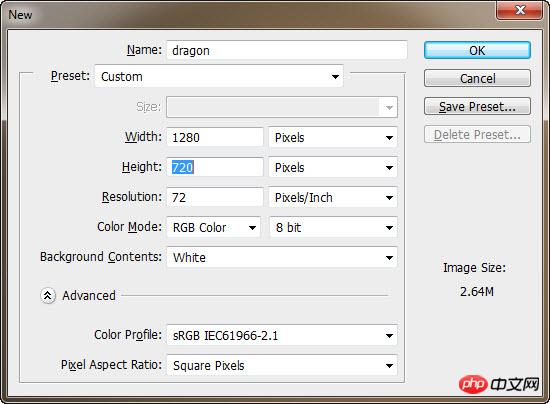Viewport: 550px width, 404px height.
Task: Open the Resolution Pixels/Inch dropdown
Action: click(x=333, y=197)
